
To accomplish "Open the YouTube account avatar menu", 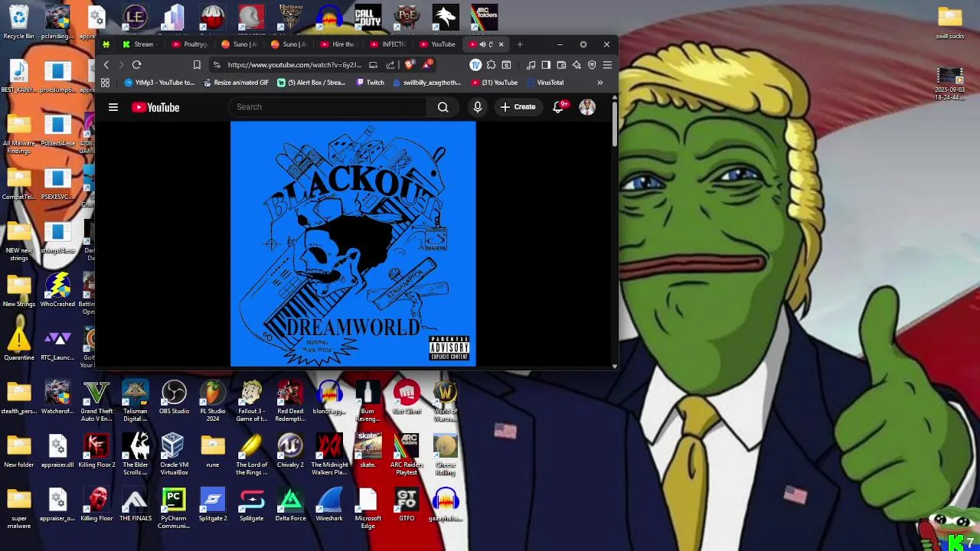I will 587,107.
